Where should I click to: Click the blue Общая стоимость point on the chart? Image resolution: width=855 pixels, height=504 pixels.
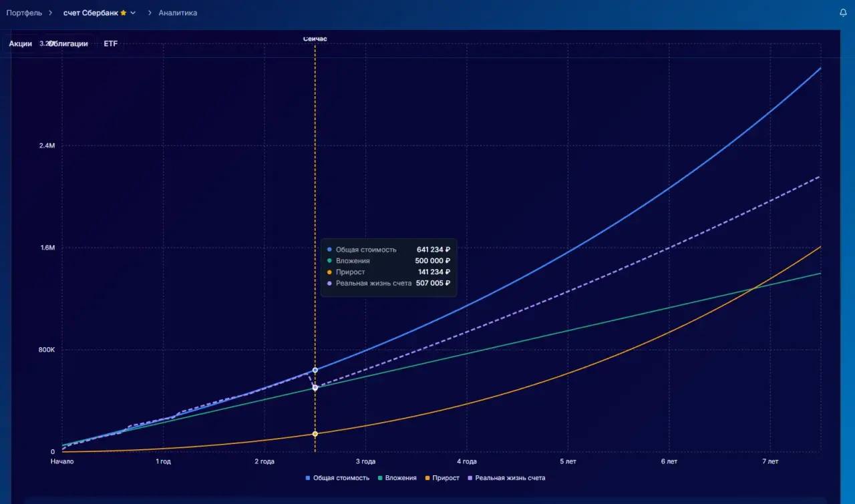point(315,370)
